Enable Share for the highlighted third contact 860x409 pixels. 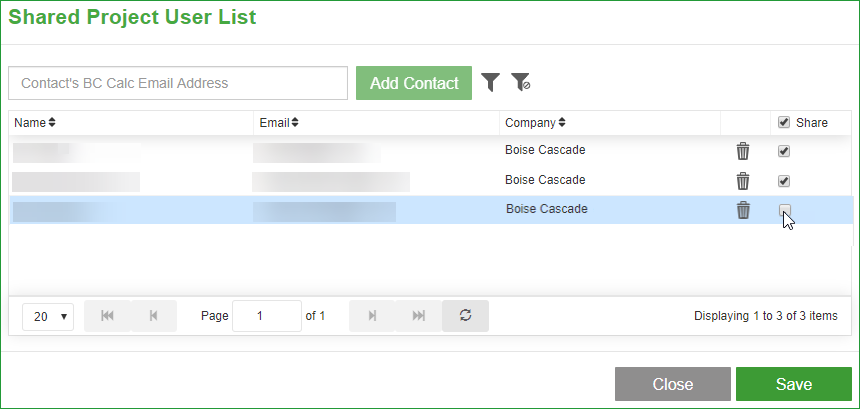coord(785,209)
